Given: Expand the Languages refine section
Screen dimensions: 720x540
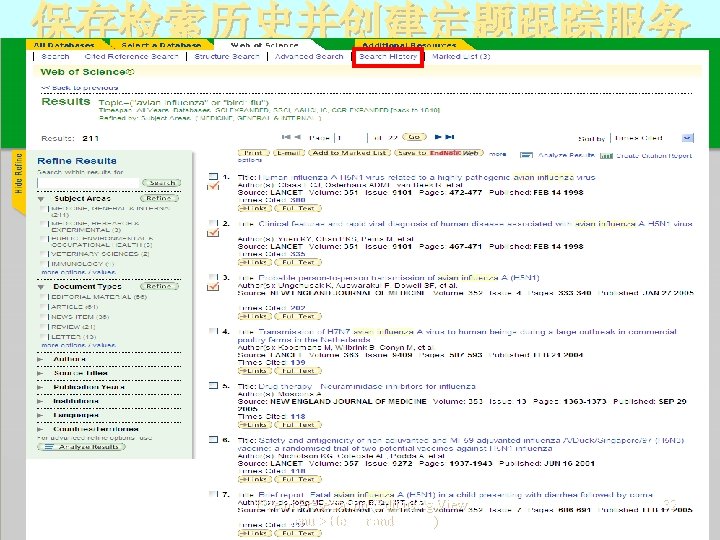Looking at the screenshot, I should [x=40, y=415].
